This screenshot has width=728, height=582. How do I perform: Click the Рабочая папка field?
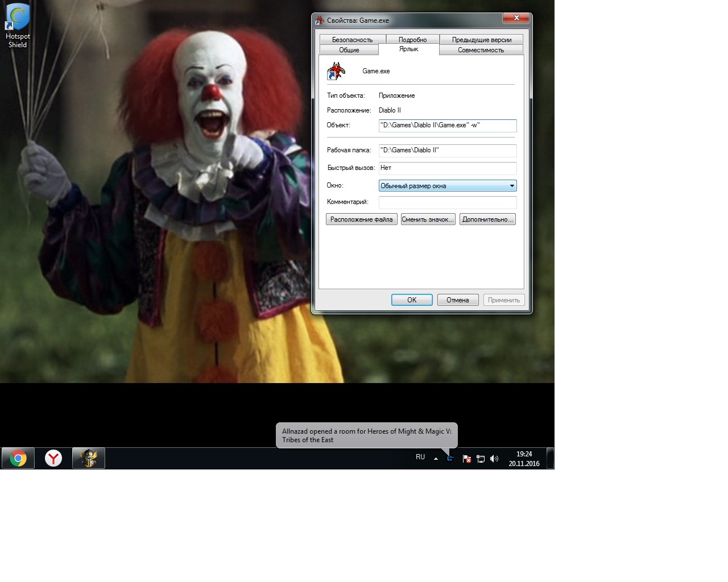coord(448,151)
